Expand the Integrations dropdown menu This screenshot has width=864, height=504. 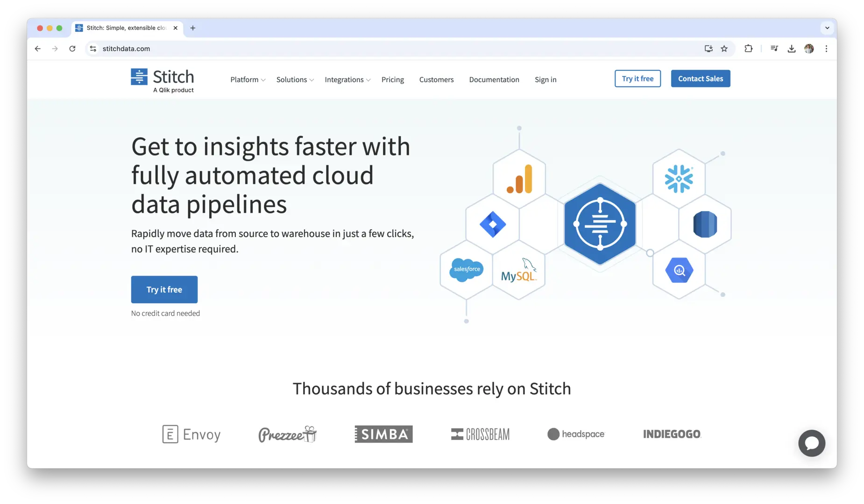tap(347, 80)
